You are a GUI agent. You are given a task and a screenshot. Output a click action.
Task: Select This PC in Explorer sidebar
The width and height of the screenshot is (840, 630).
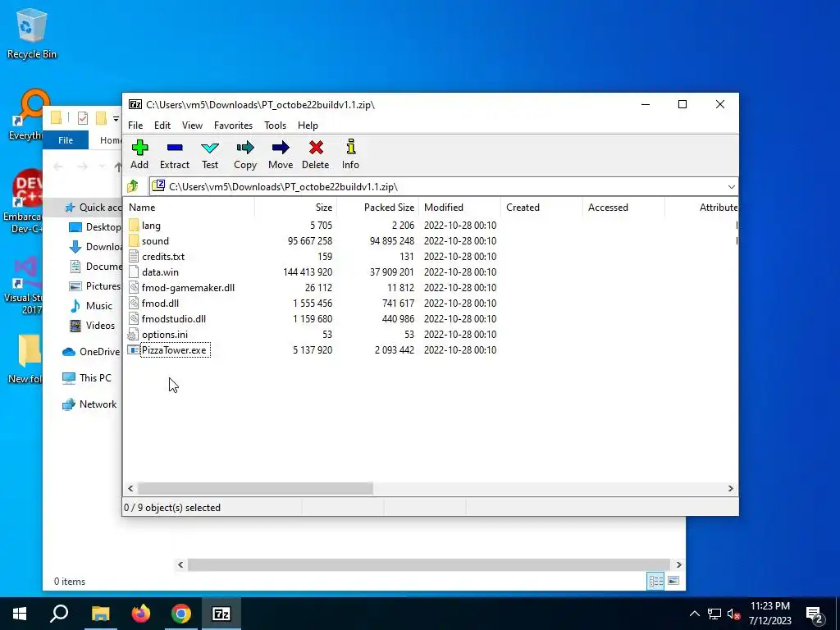(87, 378)
